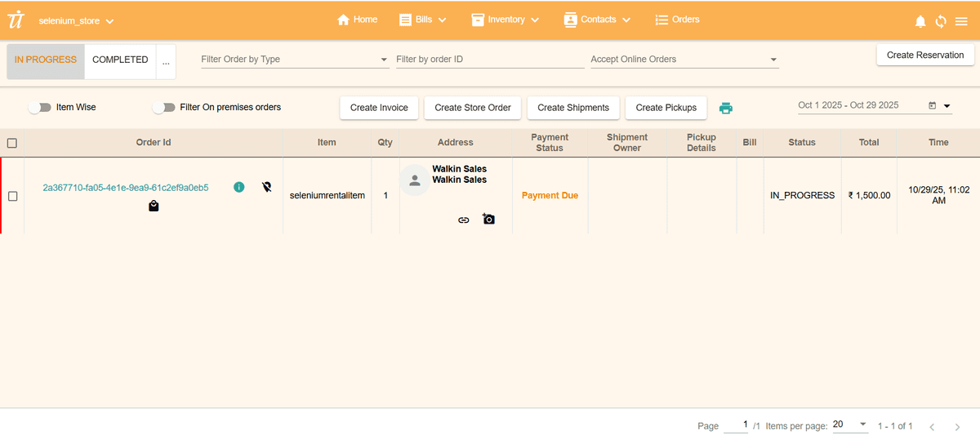
Task: Enable the Item Wise toggle
Action: tap(39, 108)
